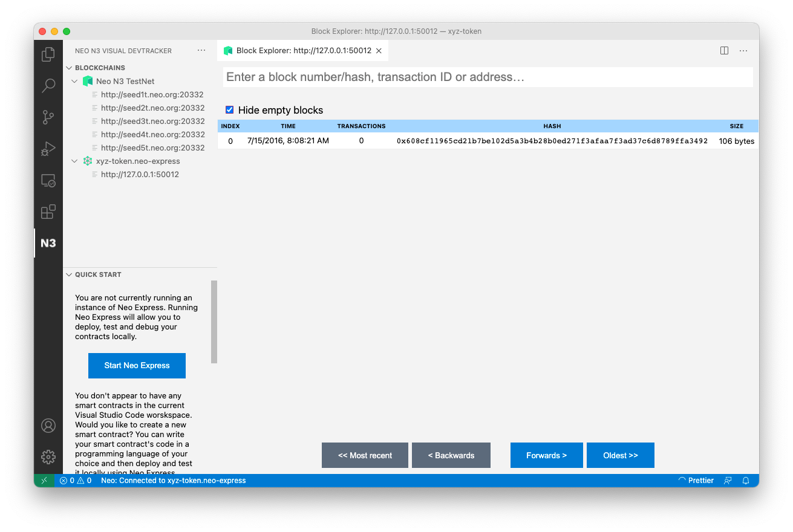Open the Search view icon
This screenshot has width=793, height=532.
[x=48, y=86]
